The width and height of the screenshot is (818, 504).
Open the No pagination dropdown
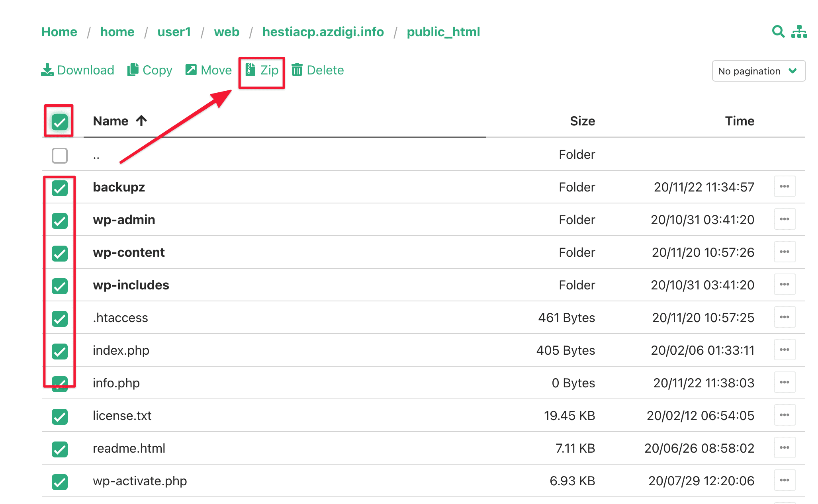coord(758,71)
